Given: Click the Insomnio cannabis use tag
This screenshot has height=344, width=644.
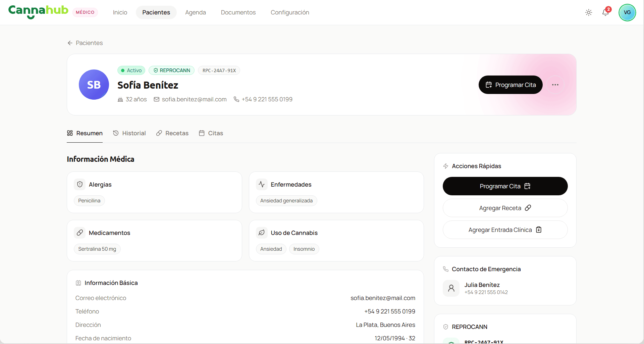Looking at the screenshot, I should (x=304, y=249).
